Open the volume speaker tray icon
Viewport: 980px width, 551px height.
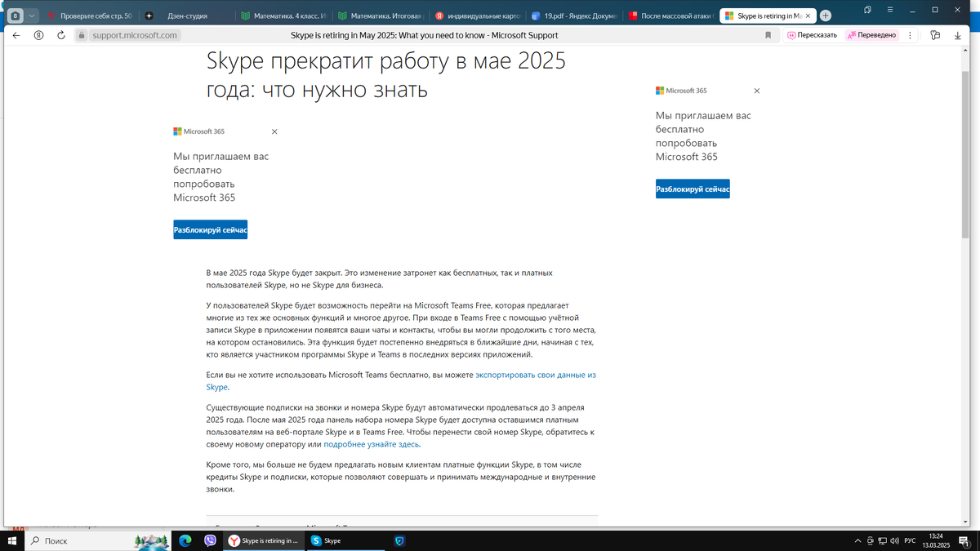895,540
